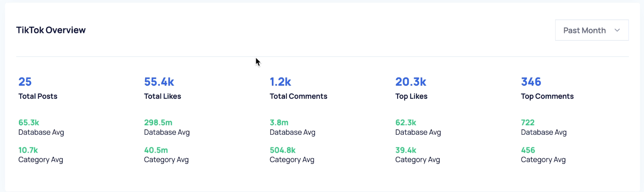Click the 62.3k Database Avg value
This screenshot has height=192, width=644.
point(406,122)
